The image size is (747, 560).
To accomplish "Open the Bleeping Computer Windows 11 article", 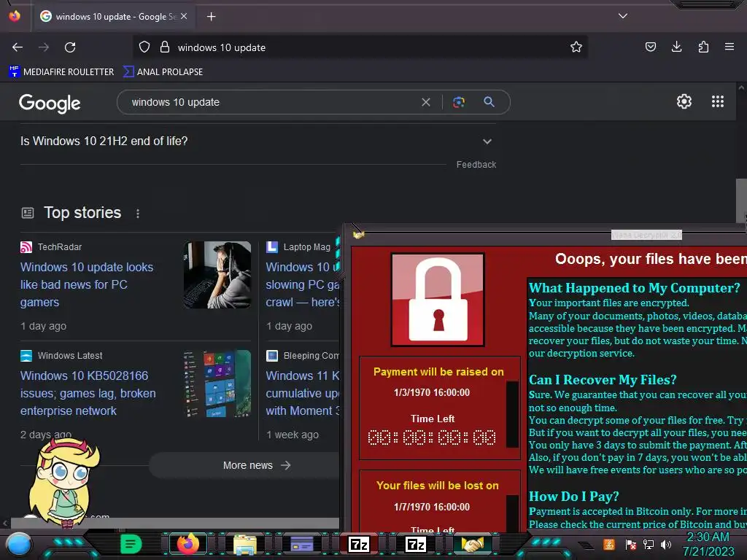I will 303,393.
